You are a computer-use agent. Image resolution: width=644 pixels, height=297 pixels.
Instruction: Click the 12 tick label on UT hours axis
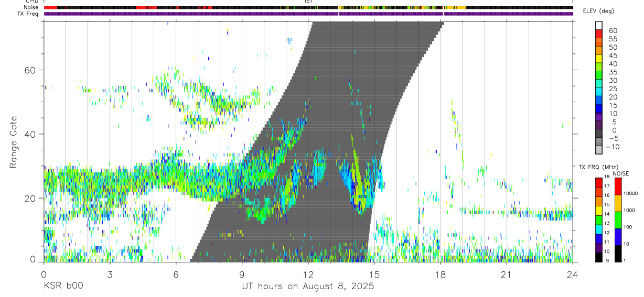click(308, 274)
